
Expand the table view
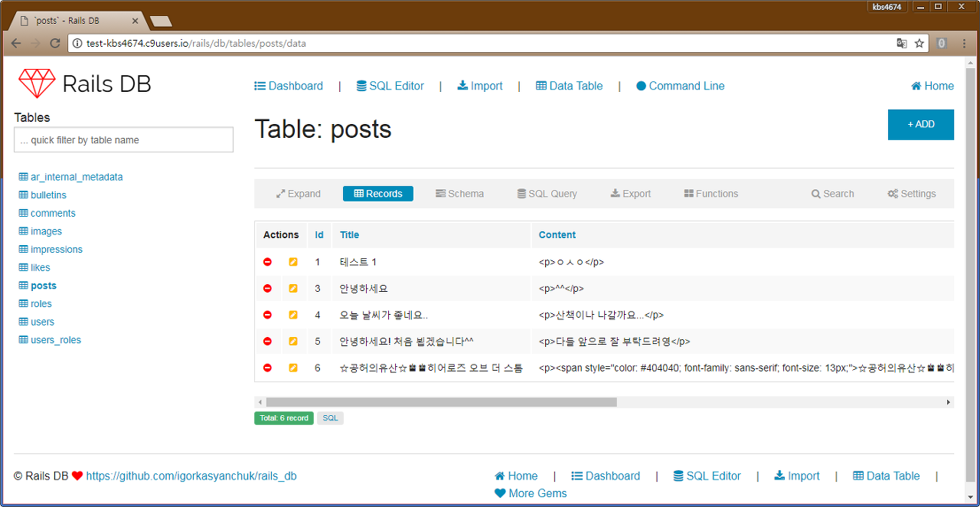[x=299, y=194]
